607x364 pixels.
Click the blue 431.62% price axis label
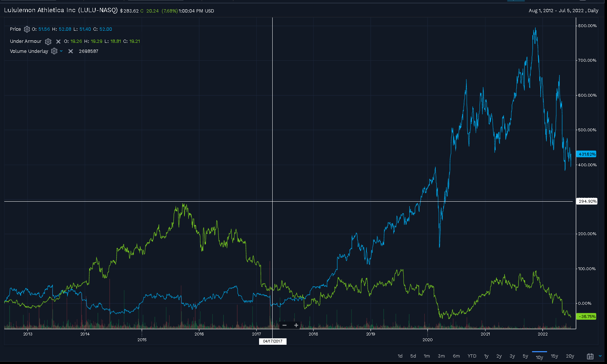pos(587,154)
